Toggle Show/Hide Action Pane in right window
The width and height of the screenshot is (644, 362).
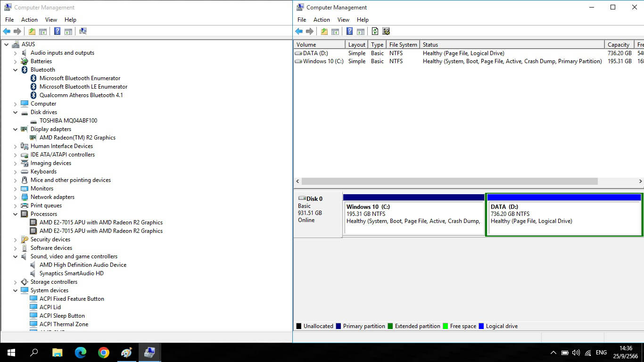(361, 32)
